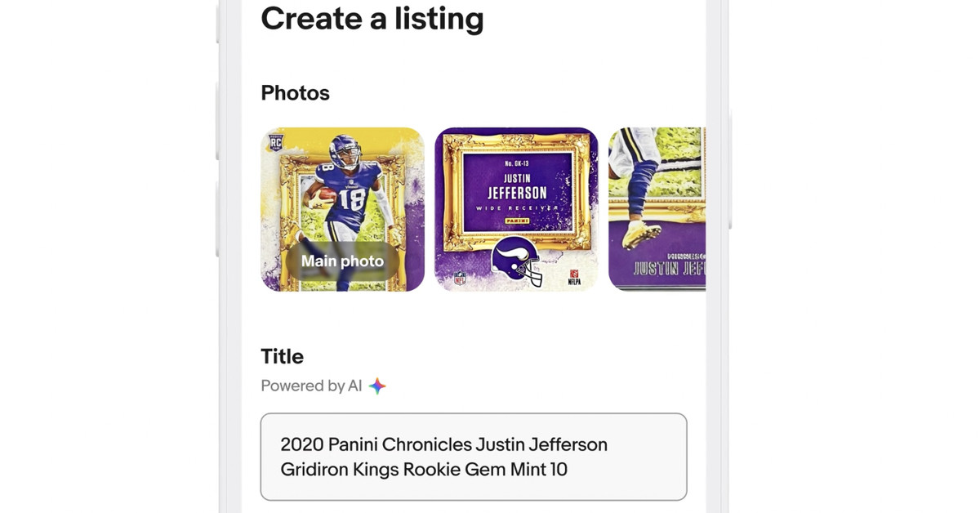Click the No. GK-13 card number label

[518, 164]
